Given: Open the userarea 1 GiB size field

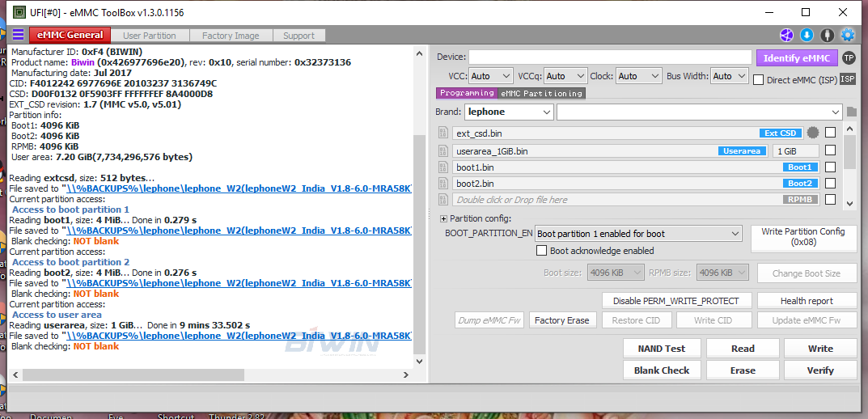Looking at the screenshot, I should click(796, 150).
